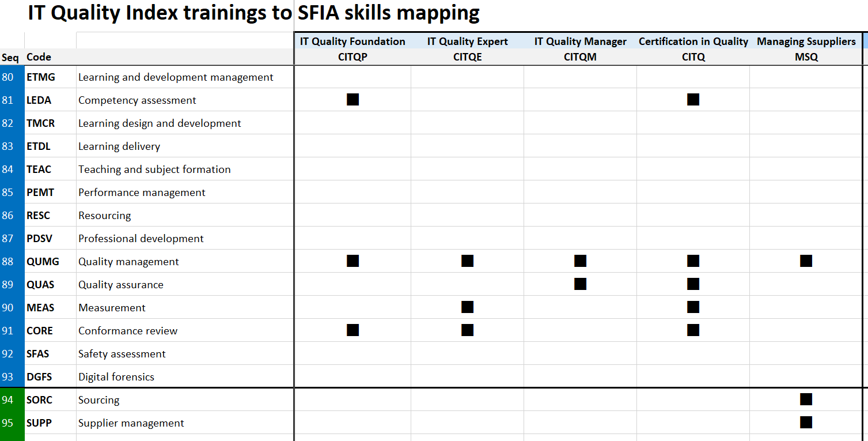Image resolution: width=868 pixels, height=441 pixels.
Task: Click the MEAS marker under CITQ
Action: coord(693,307)
